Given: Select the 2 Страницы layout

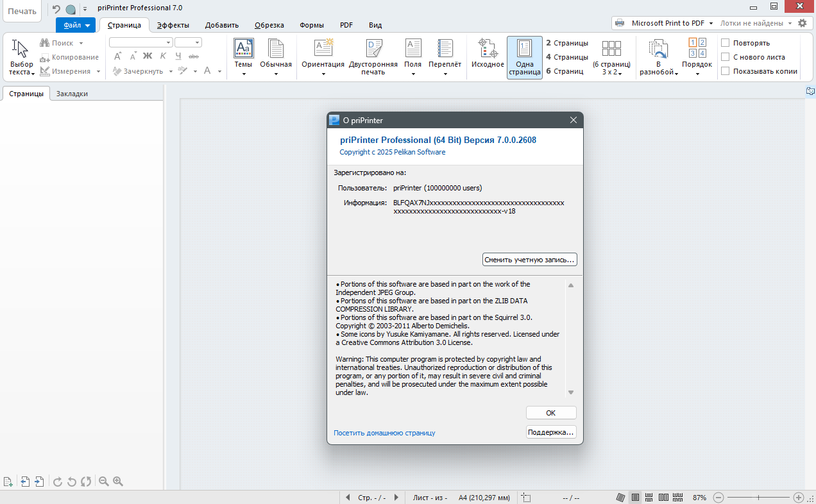Looking at the screenshot, I should (x=567, y=43).
